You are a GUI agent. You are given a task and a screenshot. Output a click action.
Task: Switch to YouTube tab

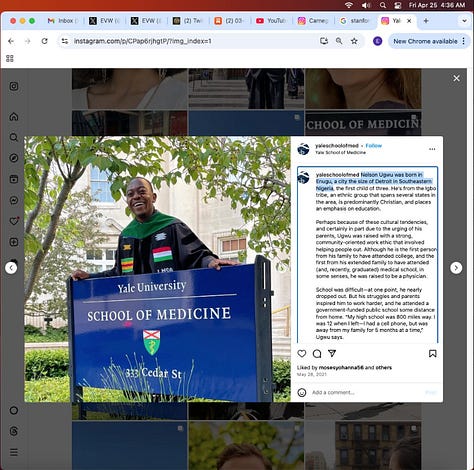[271, 21]
